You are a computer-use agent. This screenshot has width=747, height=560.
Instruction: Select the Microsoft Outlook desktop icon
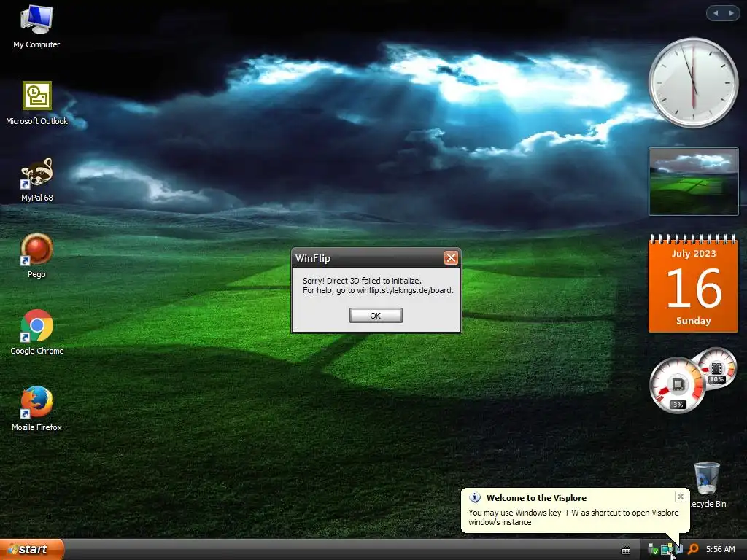(36, 104)
